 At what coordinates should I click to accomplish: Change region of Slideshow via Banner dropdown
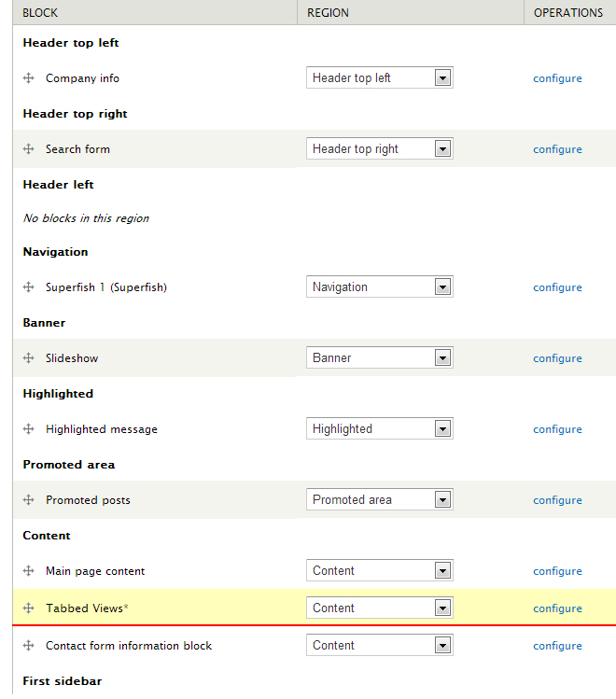[x=379, y=357]
